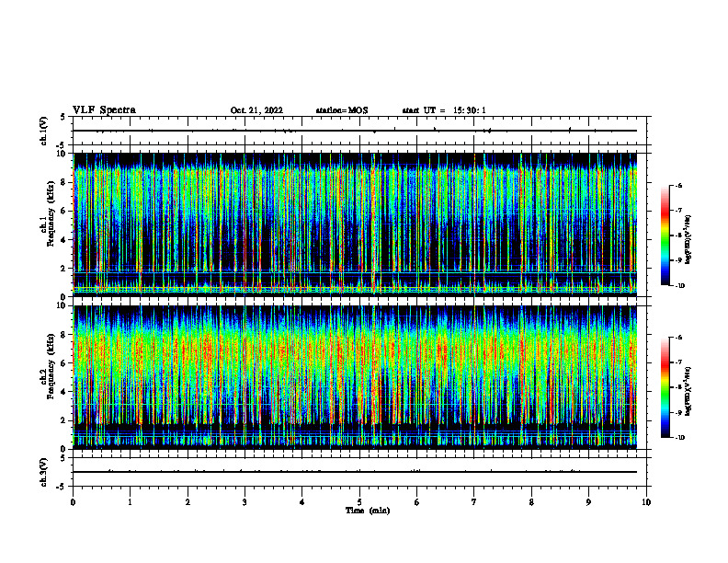Click the "Time (min)" x-axis label

coord(368,511)
